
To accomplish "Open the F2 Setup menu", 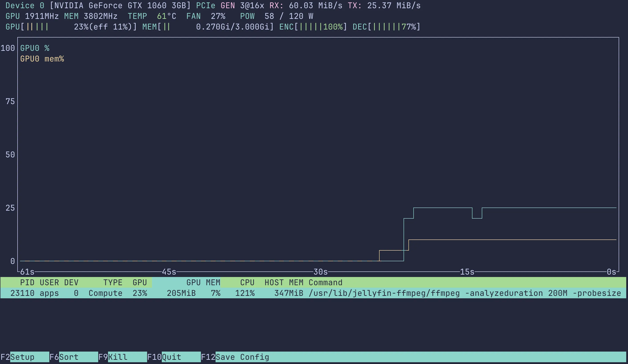I will tap(25, 357).
